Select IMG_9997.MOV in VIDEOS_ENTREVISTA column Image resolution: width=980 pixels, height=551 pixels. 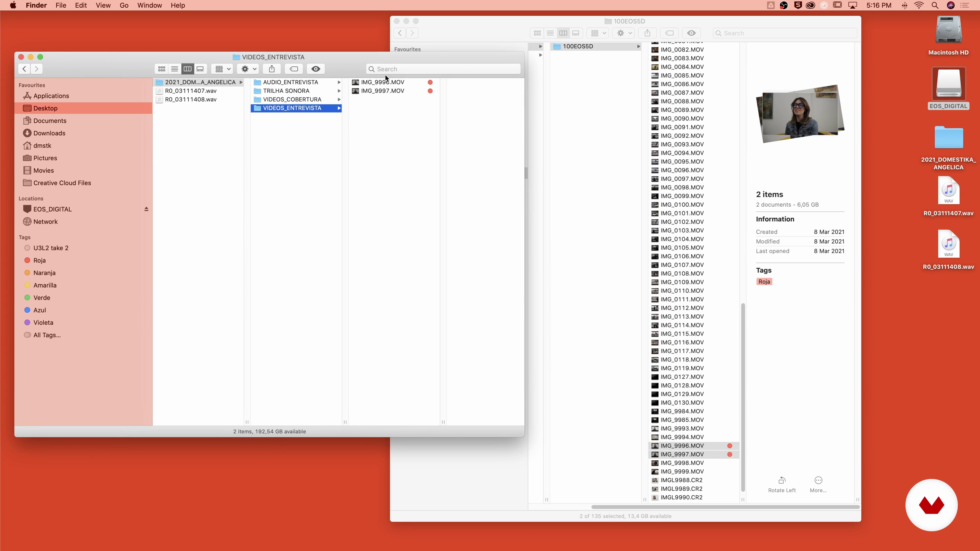[394, 91]
